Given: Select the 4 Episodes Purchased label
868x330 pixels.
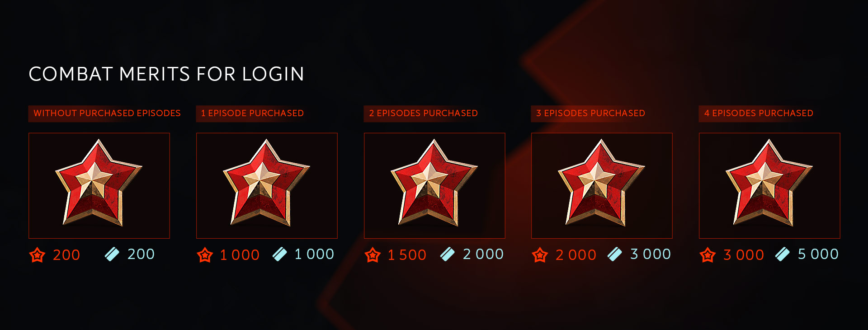Looking at the screenshot, I should [x=759, y=113].
